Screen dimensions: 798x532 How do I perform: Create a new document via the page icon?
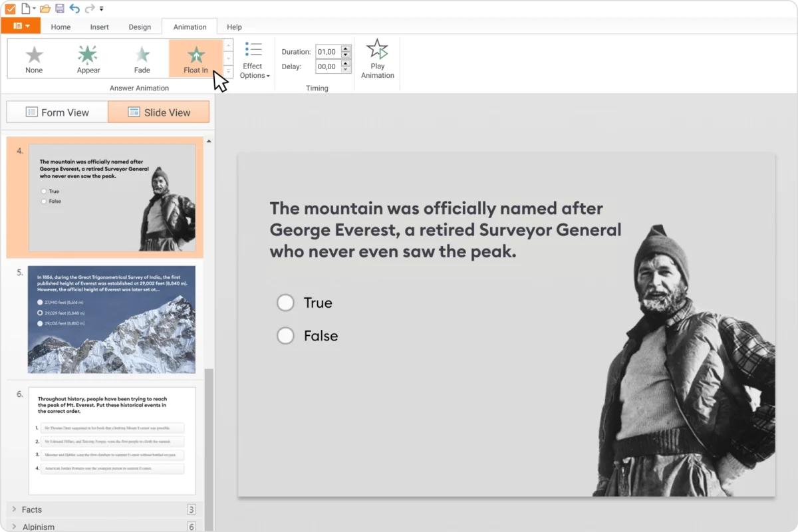(x=25, y=9)
